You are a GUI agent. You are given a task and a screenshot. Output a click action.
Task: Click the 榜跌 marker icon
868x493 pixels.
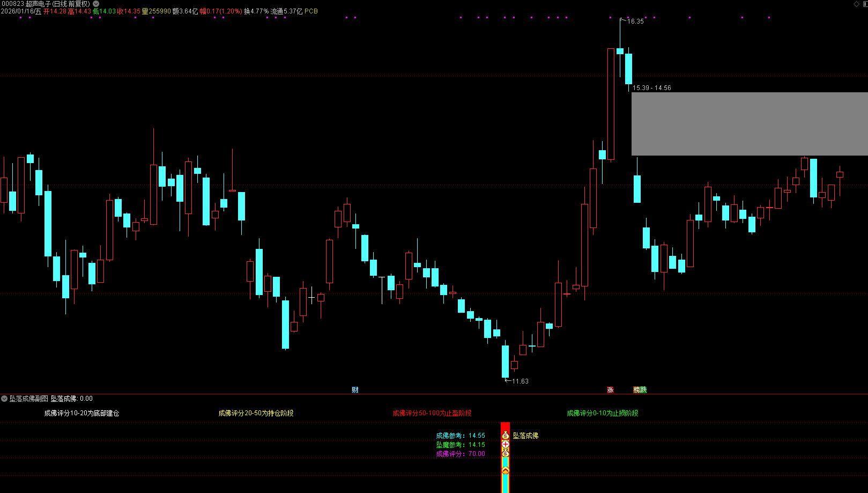click(x=640, y=390)
